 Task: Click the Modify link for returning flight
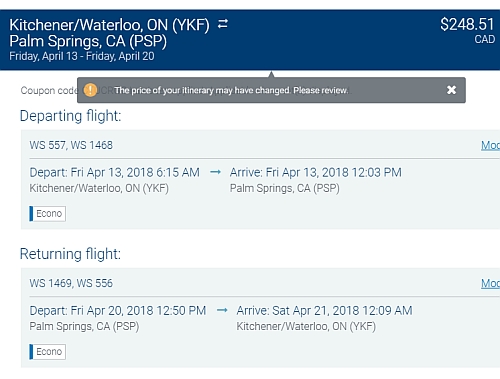(490, 283)
